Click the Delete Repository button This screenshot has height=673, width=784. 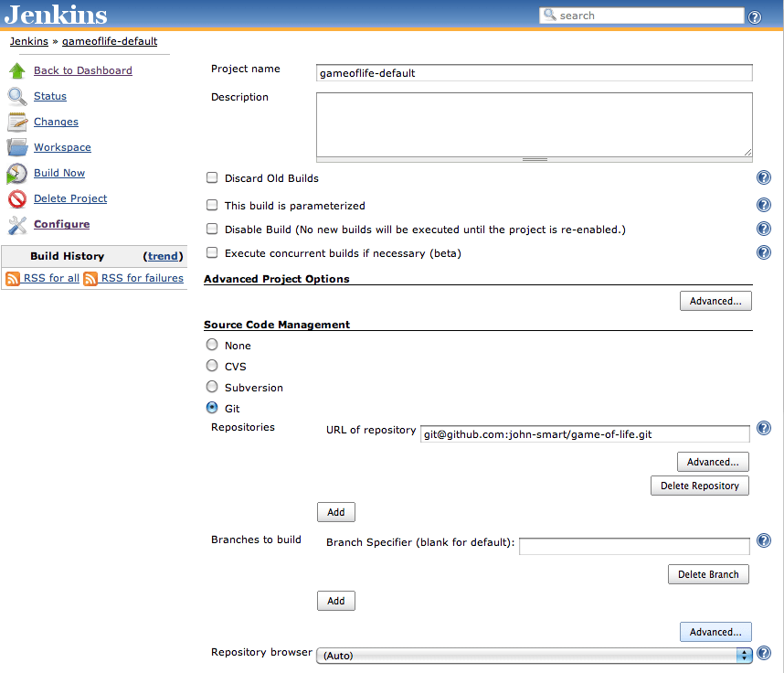(700, 486)
